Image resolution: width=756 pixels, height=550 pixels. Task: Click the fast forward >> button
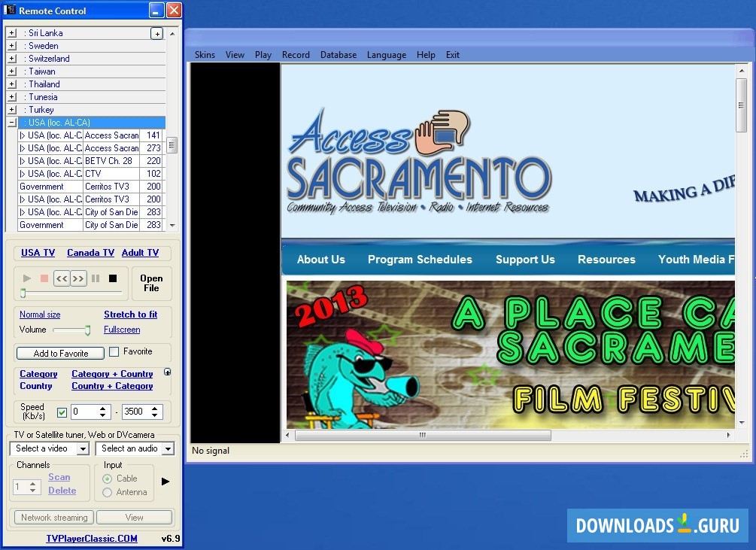tap(78, 278)
